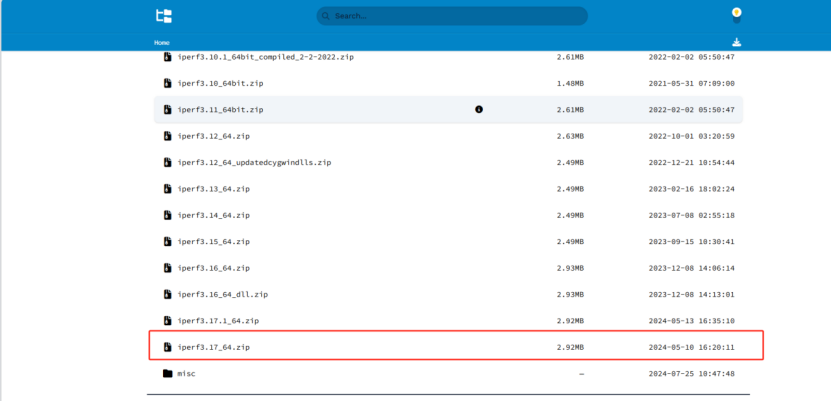
Task: Click zip icon beside iperf3.12_64.zip
Action: pos(167,136)
